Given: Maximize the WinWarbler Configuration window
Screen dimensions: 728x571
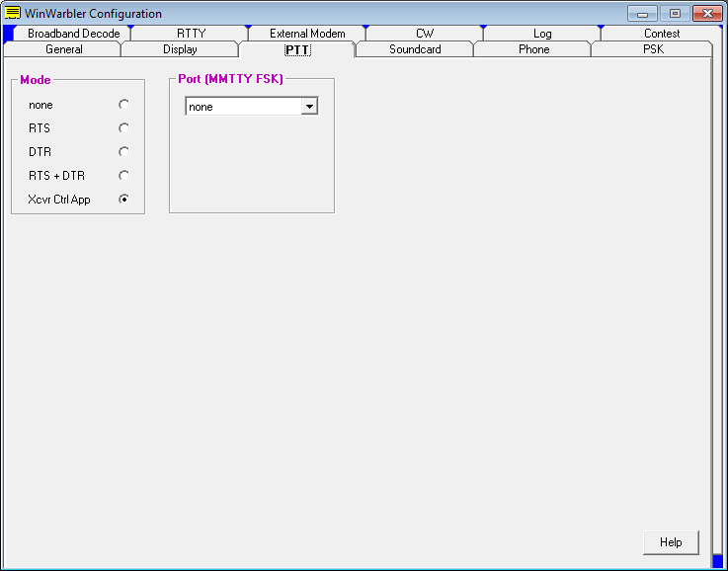Looking at the screenshot, I should (x=675, y=14).
